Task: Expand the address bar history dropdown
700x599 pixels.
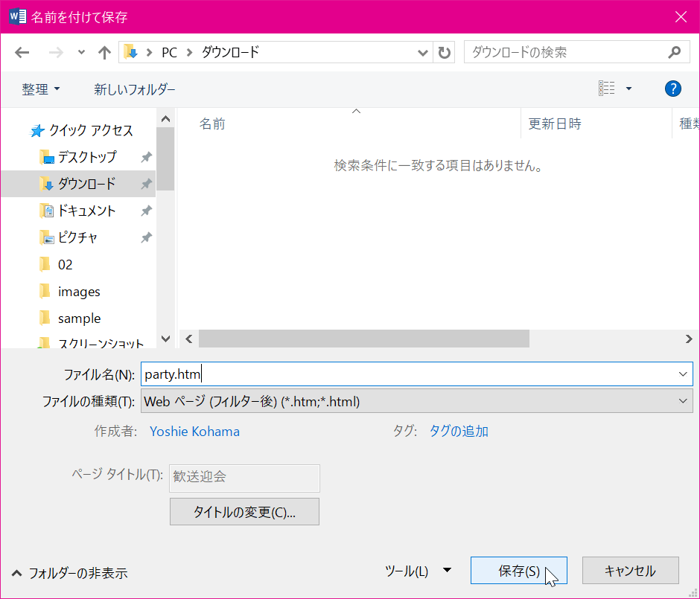Action: click(x=422, y=53)
